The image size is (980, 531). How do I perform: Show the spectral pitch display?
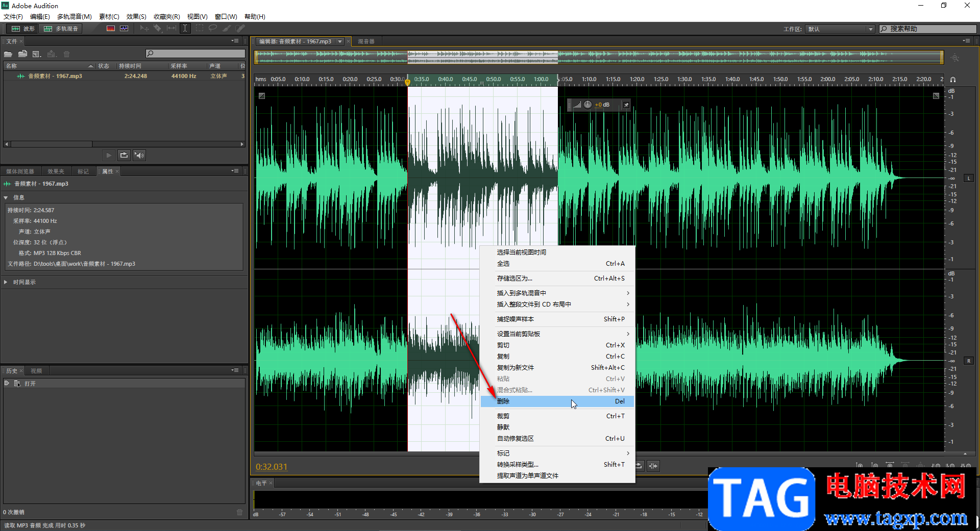pyautogui.click(x=124, y=29)
